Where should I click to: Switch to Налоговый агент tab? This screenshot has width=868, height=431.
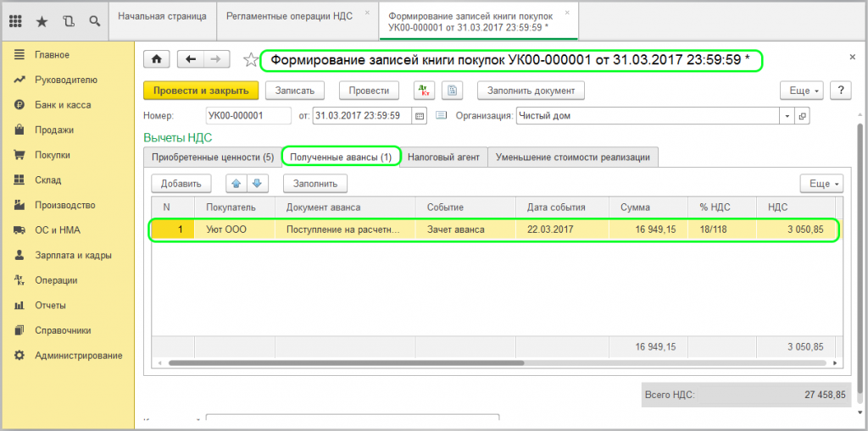(443, 157)
